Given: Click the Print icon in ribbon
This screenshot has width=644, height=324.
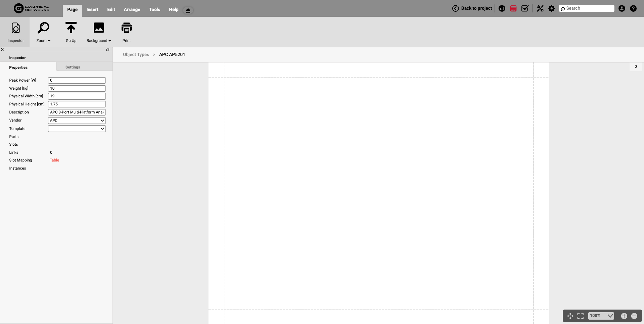Looking at the screenshot, I should (126, 28).
